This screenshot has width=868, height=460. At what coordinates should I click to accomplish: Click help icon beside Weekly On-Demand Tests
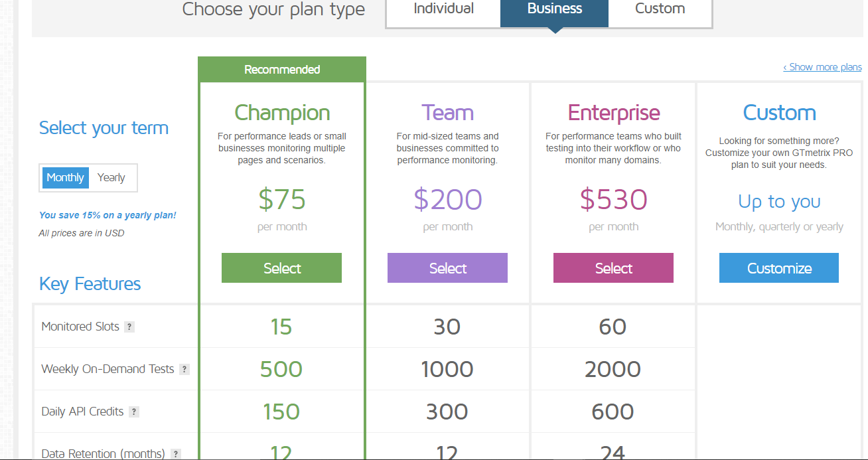pos(184,369)
